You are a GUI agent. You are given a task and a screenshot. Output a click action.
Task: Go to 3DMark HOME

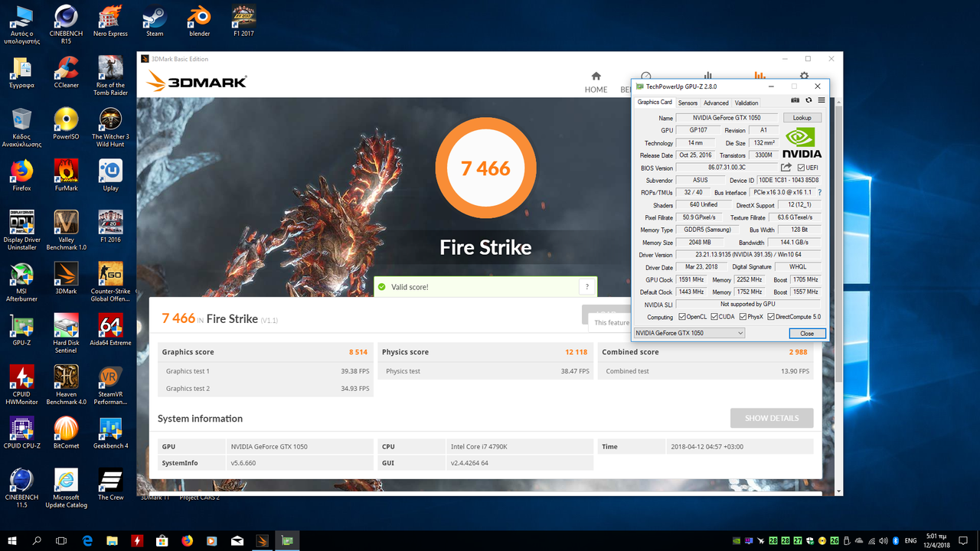pos(596,83)
